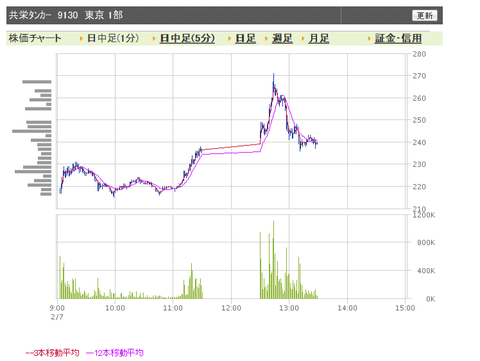Image resolution: width=480 pixels, height=361 pixels.
Task: Click the 2/7 date label
Action: [x=57, y=317]
